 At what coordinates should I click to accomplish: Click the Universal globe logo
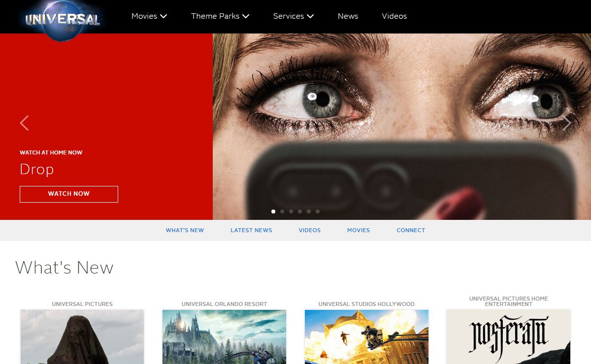(x=62, y=20)
